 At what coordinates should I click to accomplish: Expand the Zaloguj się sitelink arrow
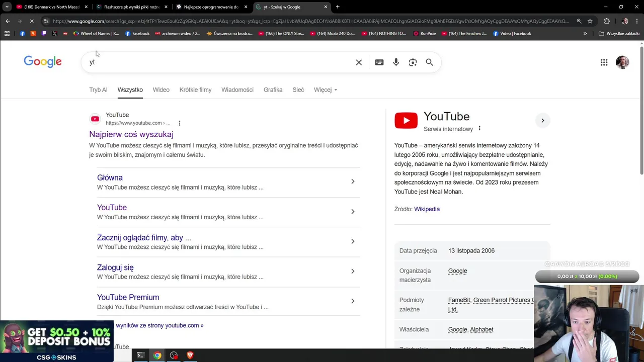pyautogui.click(x=353, y=271)
